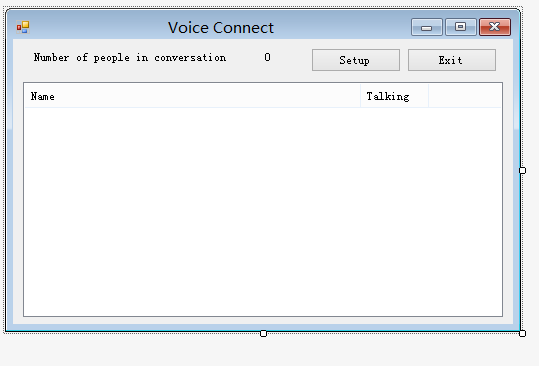Image resolution: width=539 pixels, height=366 pixels.
Task: Click the empty participants list area
Action: point(263,211)
